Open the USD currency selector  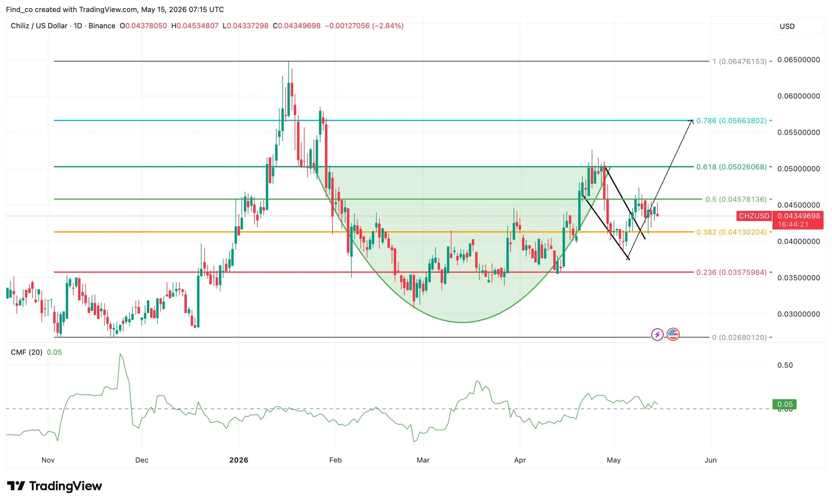click(x=798, y=26)
